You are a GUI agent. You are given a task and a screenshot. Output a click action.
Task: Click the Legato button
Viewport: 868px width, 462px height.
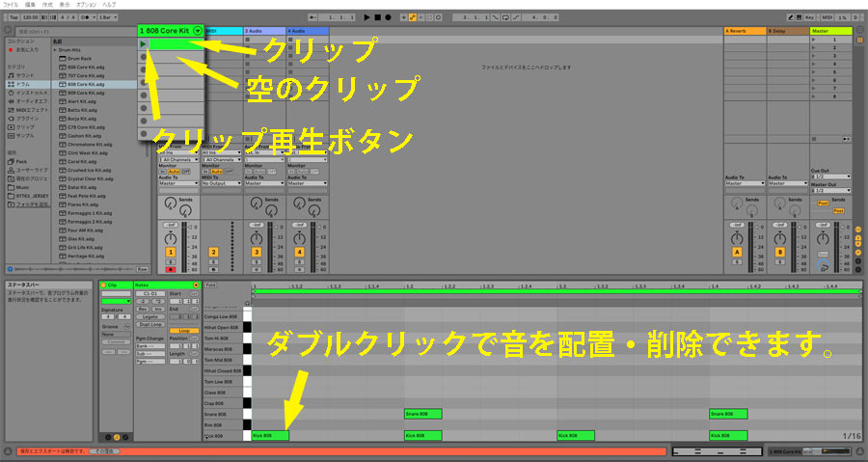coord(150,317)
